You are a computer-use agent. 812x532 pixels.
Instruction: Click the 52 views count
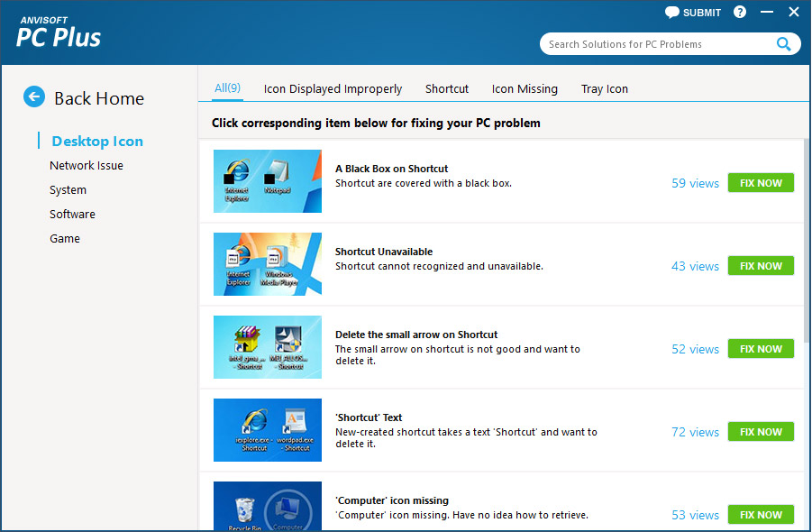(x=695, y=349)
